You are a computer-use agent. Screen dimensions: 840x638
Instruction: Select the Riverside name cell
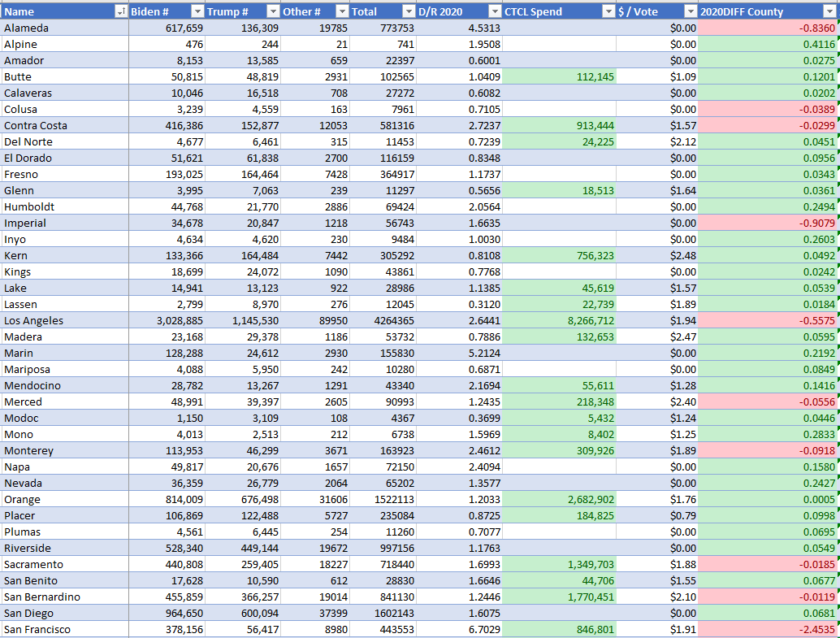[x=65, y=549]
